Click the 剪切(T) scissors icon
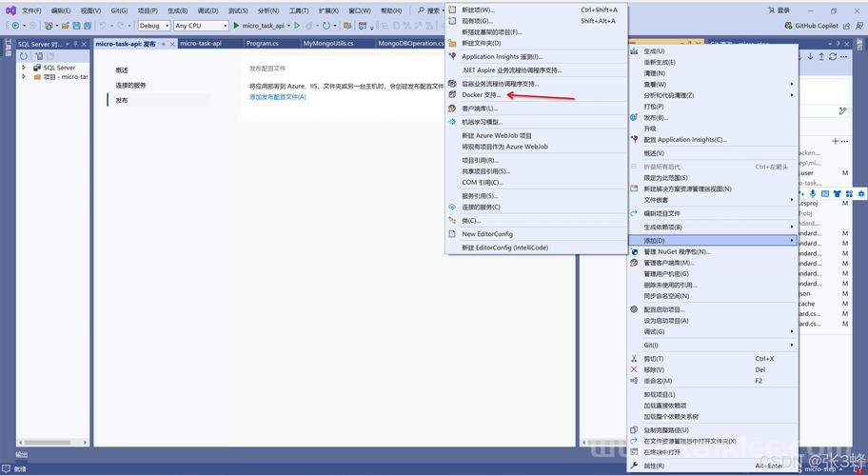The height and width of the screenshot is (476, 868). tap(634, 359)
